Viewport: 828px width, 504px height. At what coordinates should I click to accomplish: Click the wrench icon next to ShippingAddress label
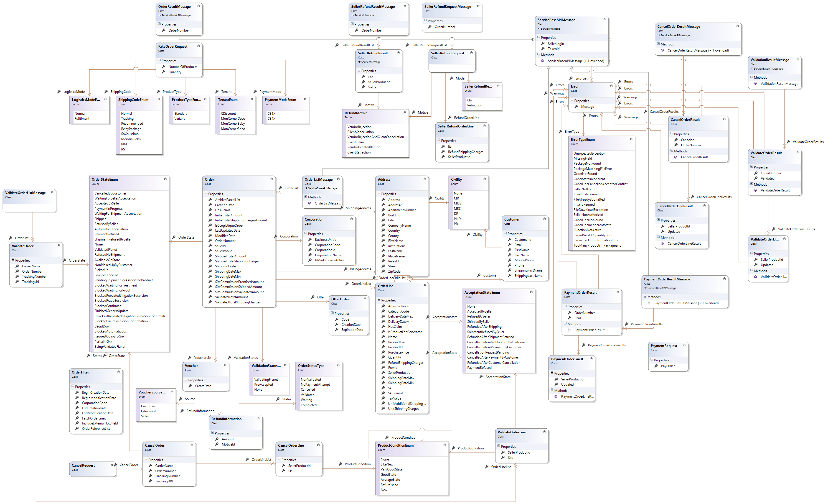coord(342,208)
